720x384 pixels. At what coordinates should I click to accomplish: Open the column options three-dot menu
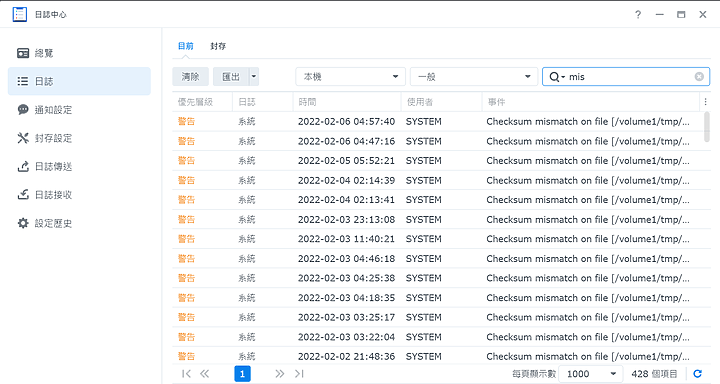pyautogui.click(x=705, y=102)
